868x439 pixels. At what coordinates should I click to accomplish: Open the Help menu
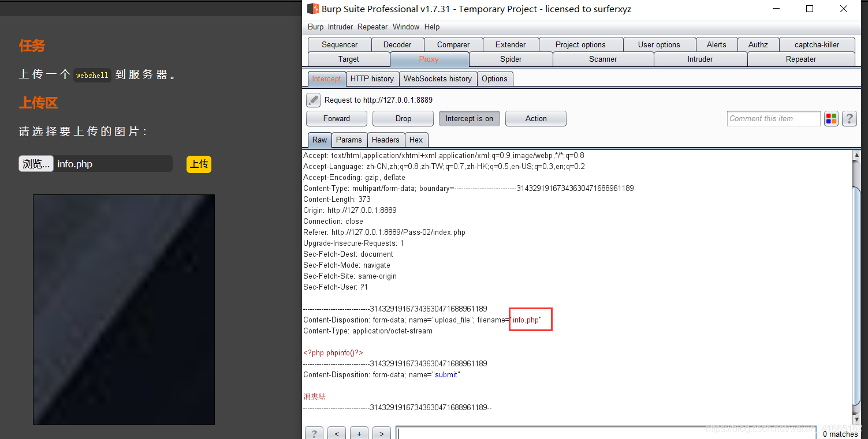pyautogui.click(x=432, y=27)
